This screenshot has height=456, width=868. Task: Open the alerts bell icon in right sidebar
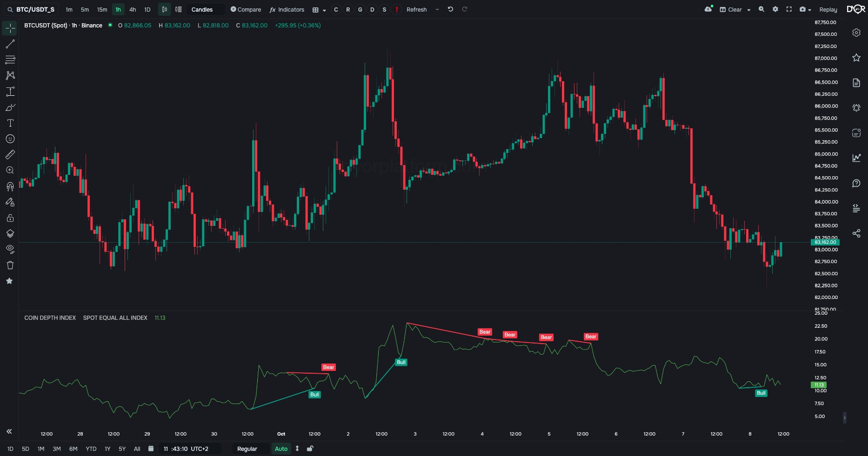pyautogui.click(x=856, y=108)
